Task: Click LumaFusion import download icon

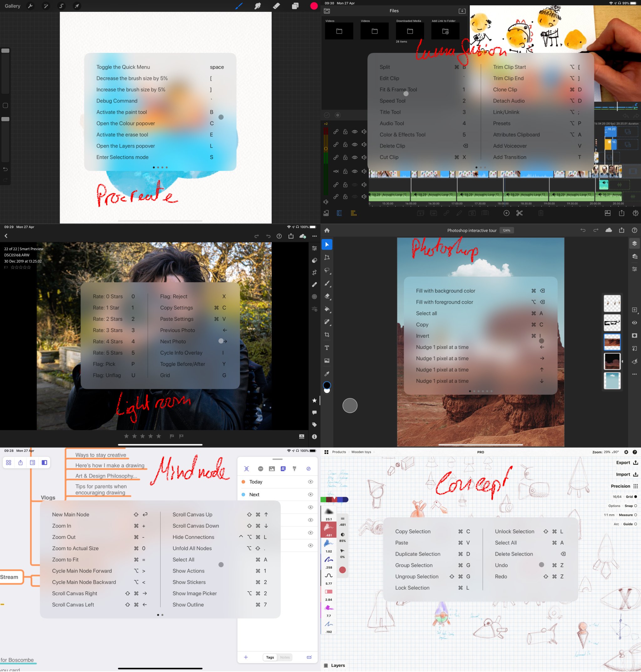Action: pyautogui.click(x=462, y=11)
